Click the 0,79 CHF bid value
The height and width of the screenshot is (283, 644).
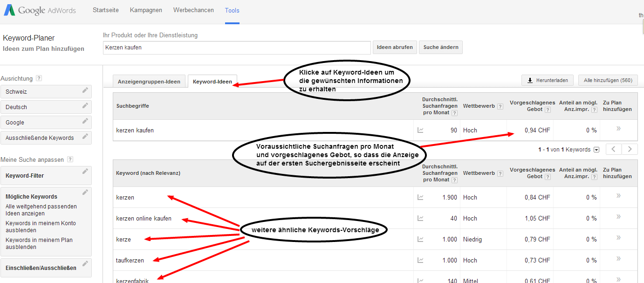537,239
